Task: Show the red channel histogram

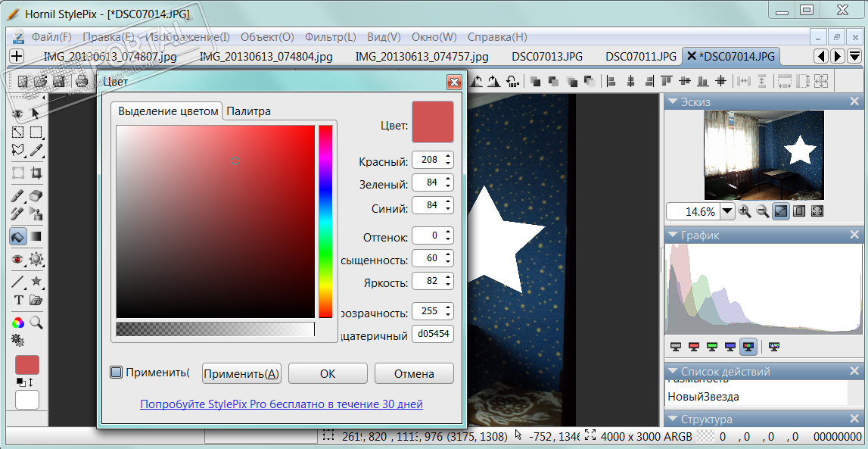Action: point(694,347)
